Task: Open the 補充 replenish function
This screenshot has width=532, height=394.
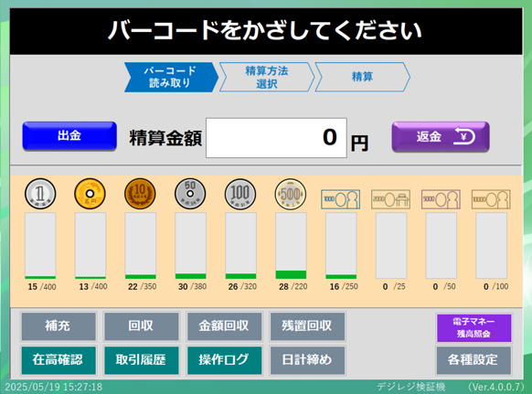Action: click(x=59, y=326)
